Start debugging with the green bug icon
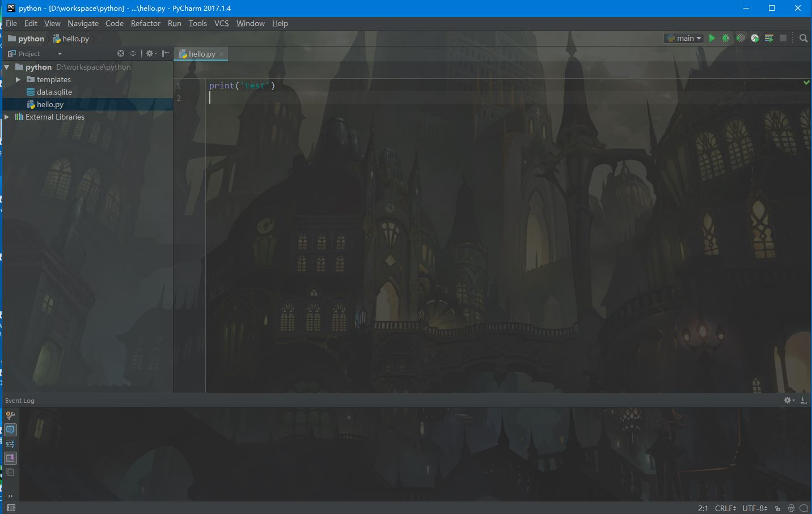812x514 pixels. (726, 38)
